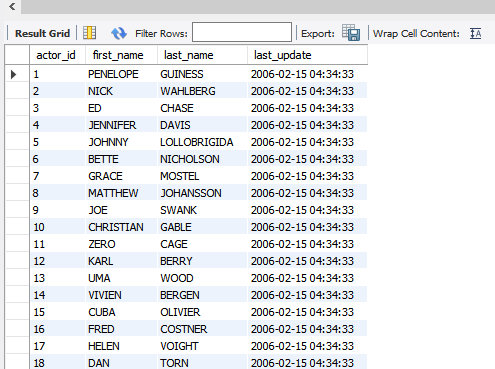Click the grid view icon beside Result Grid

click(89, 33)
